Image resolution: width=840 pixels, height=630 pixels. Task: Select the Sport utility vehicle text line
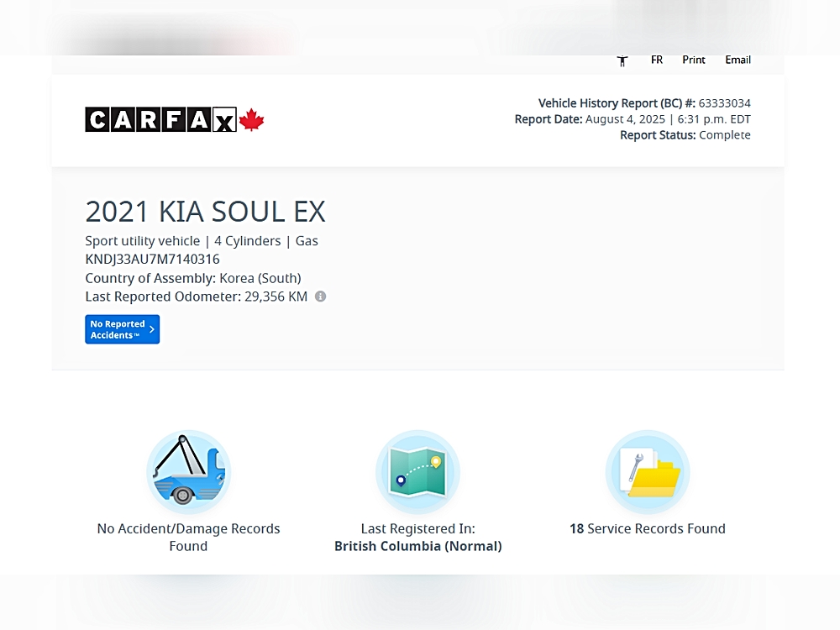[202, 241]
